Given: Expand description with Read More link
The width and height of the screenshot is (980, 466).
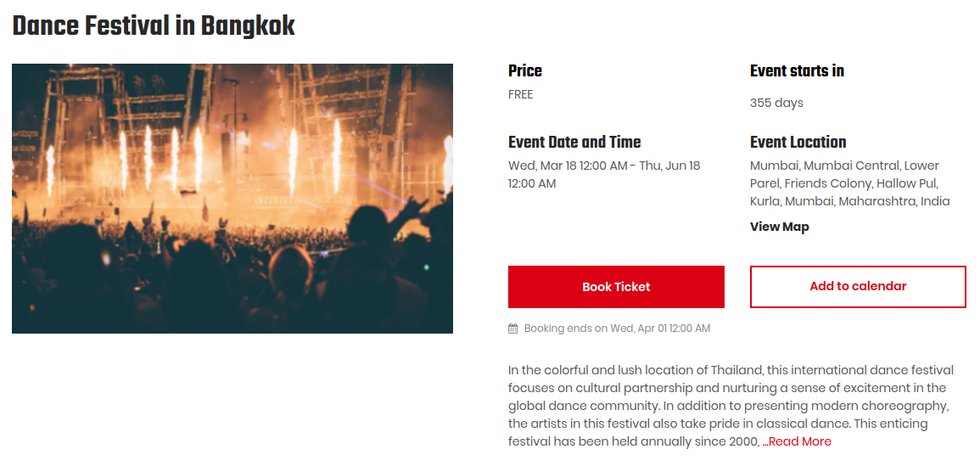Looking at the screenshot, I should 798,441.
